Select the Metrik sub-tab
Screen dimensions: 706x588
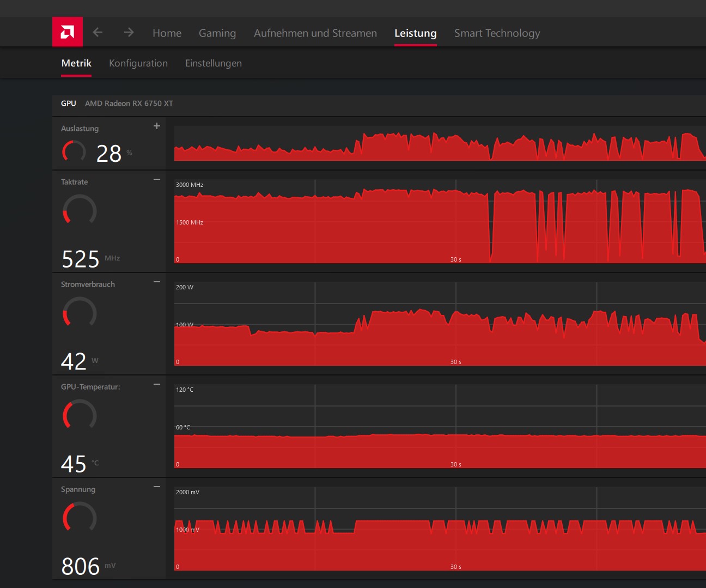pyautogui.click(x=76, y=63)
